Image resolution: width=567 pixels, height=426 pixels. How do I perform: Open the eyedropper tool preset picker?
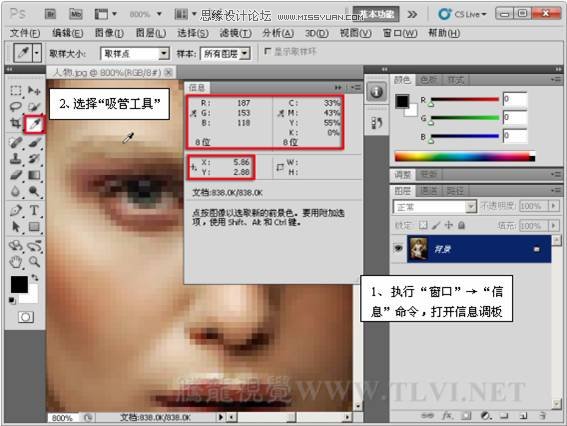coord(37,53)
